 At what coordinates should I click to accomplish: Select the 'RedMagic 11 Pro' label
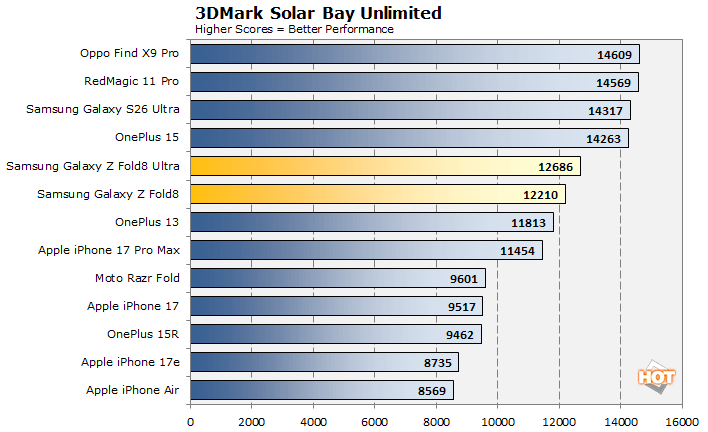(x=131, y=81)
